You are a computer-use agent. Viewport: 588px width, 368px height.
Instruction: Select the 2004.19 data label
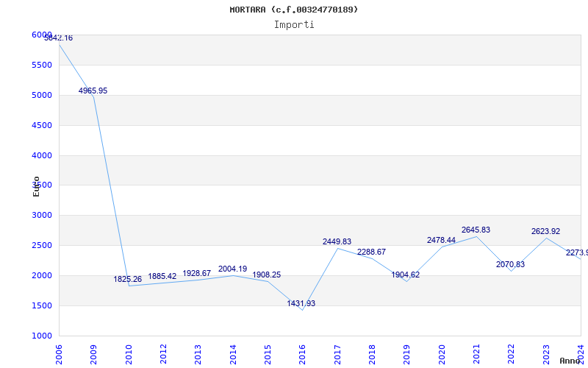(233, 269)
